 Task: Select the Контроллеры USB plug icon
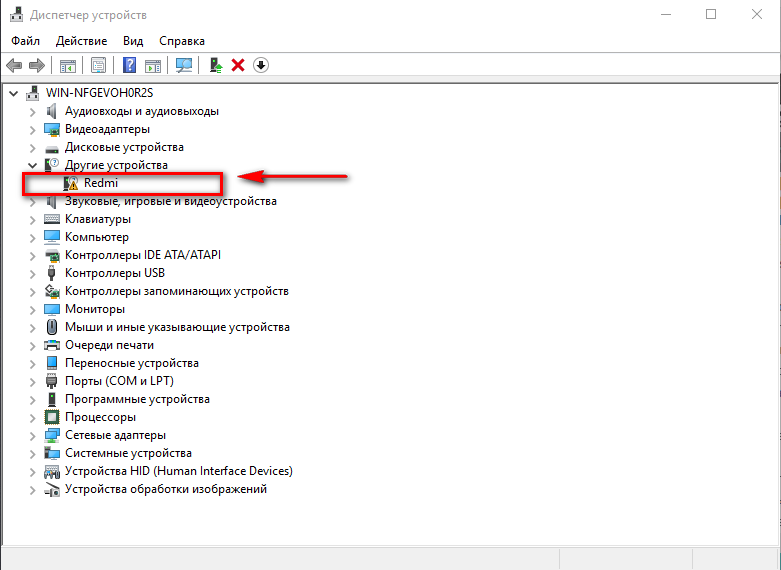[51, 273]
